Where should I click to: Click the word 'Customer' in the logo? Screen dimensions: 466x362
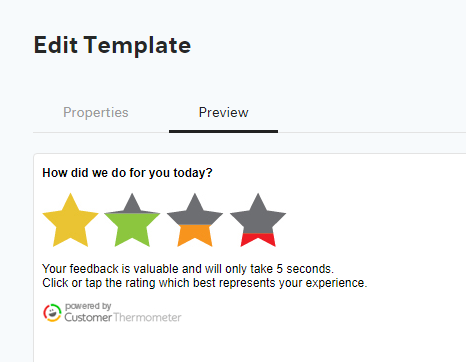tap(88, 317)
